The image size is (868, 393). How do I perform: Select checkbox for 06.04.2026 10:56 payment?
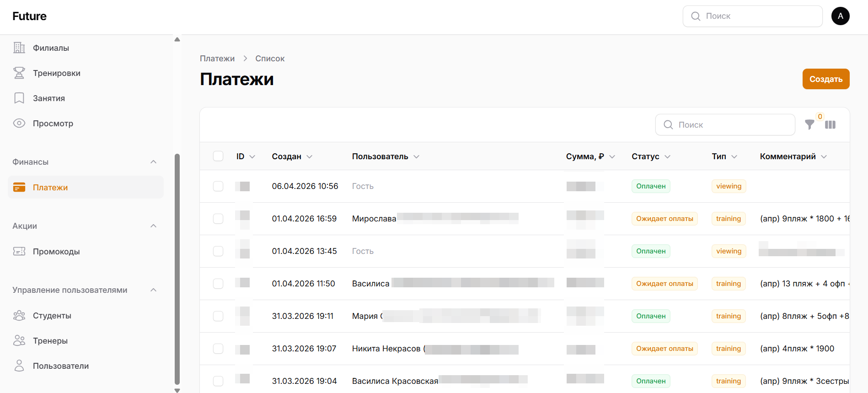coord(218,186)
